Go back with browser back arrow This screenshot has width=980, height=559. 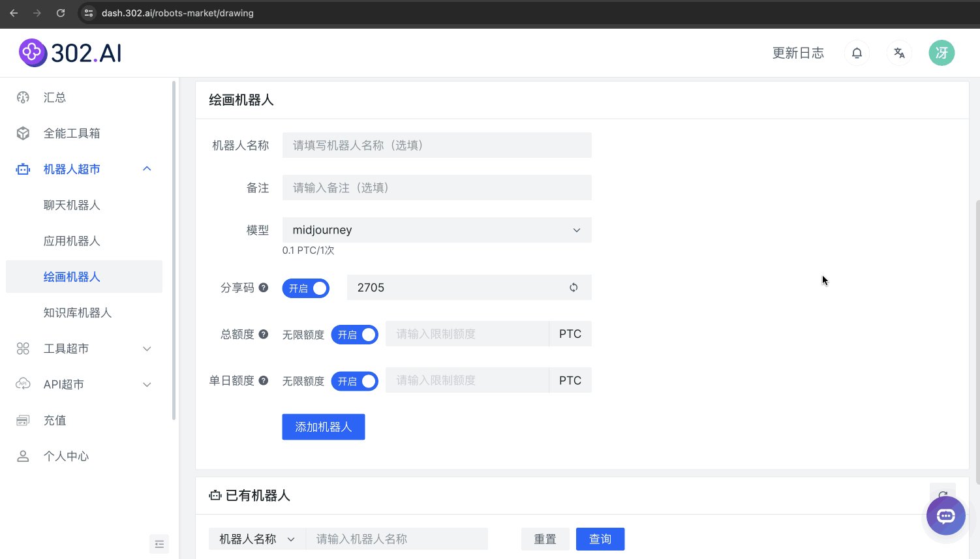click(14, 13)
